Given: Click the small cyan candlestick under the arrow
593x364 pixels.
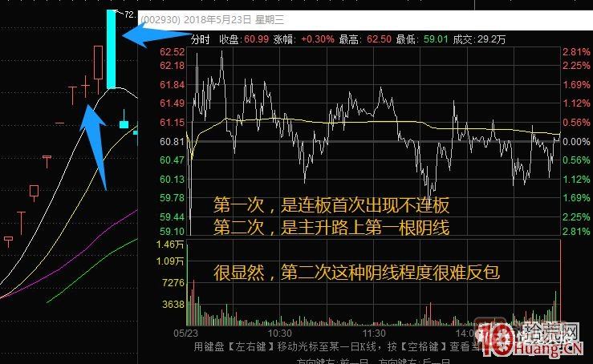Looking at the screenshot, I should (124, 123).
